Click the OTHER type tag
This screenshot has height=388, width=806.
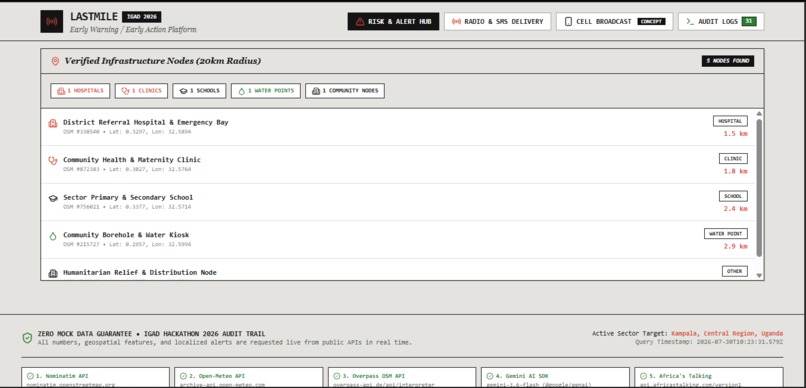tap(735, 271)
